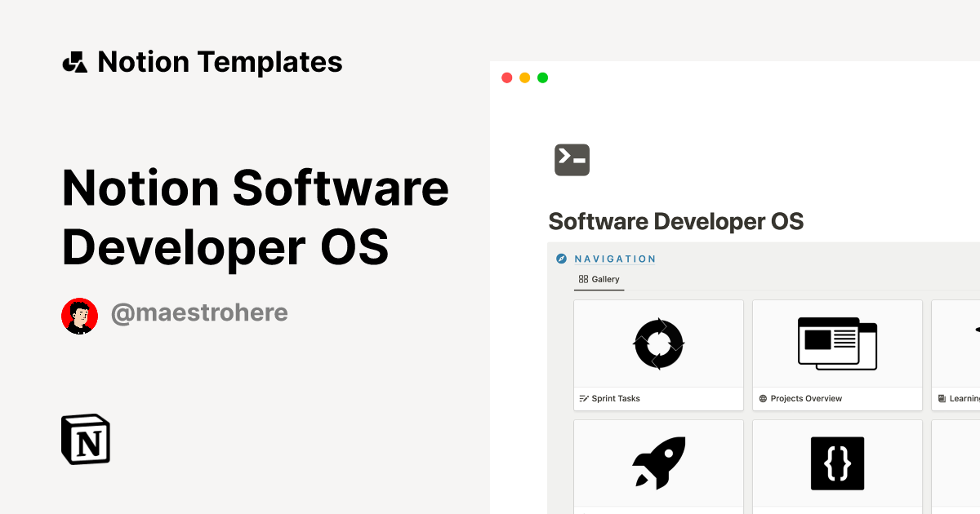
Task: Click the globe icon beside Projects Overview
Action: pos(762,398)
